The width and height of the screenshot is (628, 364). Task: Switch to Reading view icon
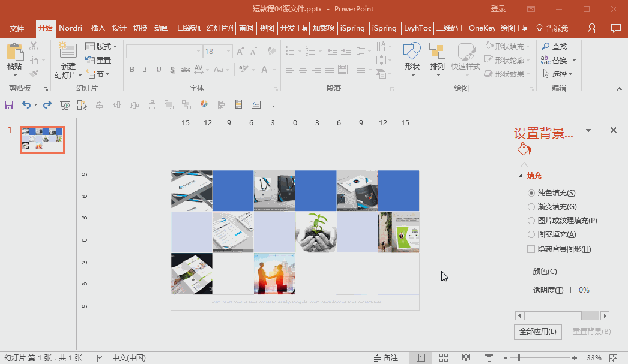pyautogui.click(x=466, y=357)
